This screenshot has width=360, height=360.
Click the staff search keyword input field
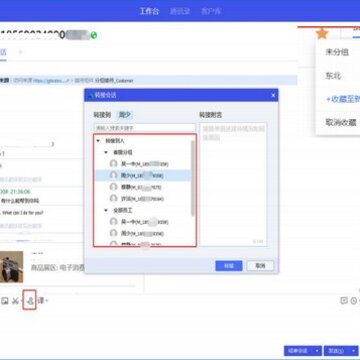[x=145, y=128]
